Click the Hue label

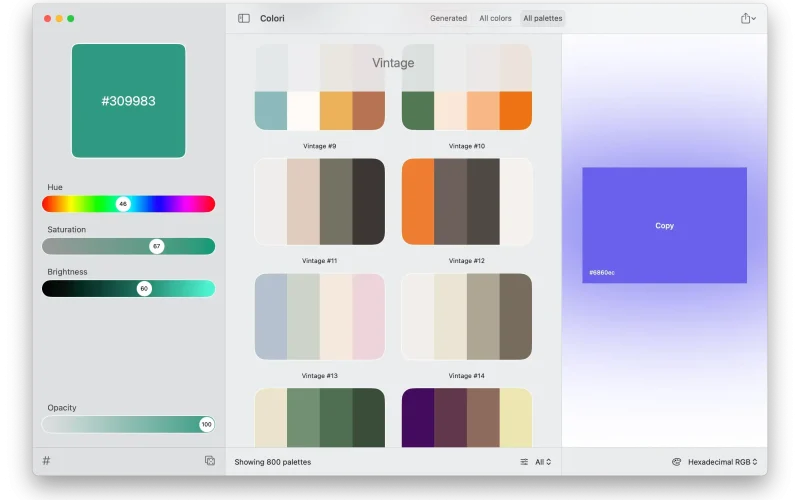click(x=55, y=187)
